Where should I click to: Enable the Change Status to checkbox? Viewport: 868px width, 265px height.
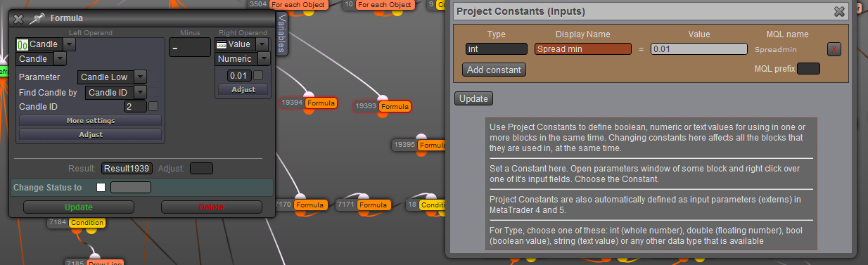tap(101, 188)
